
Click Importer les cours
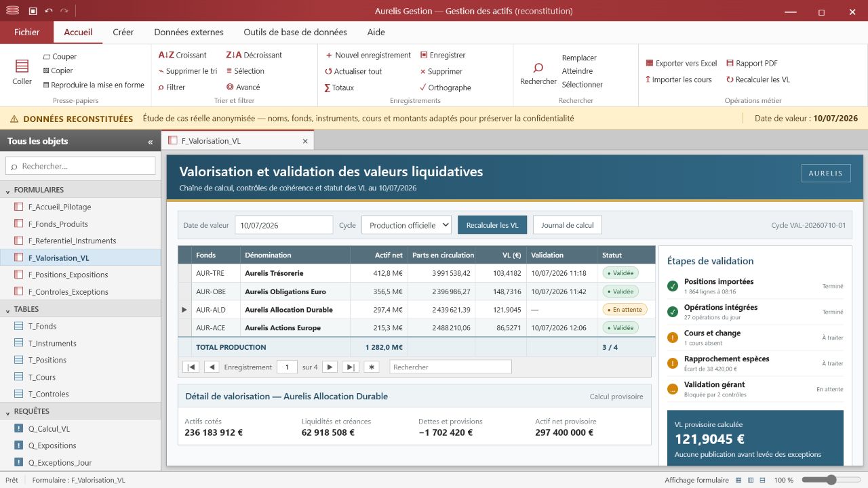click(678, 79)
